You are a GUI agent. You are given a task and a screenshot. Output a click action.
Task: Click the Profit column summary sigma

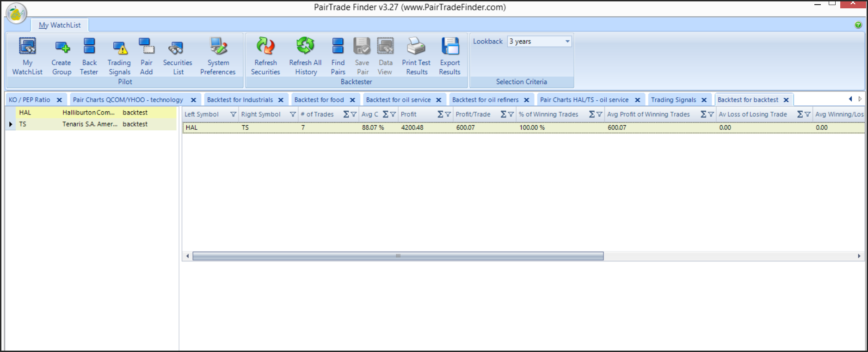tap(440, 115)
